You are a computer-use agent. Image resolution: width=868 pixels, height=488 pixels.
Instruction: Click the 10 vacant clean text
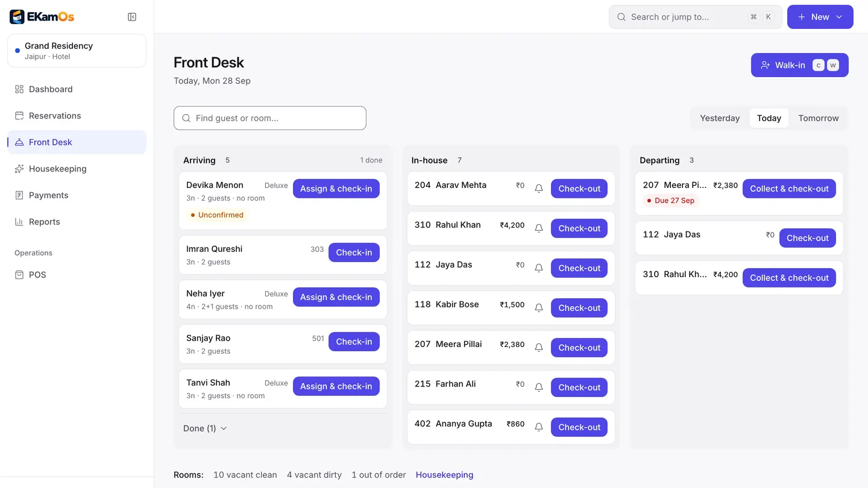click(x=245, y=475)
